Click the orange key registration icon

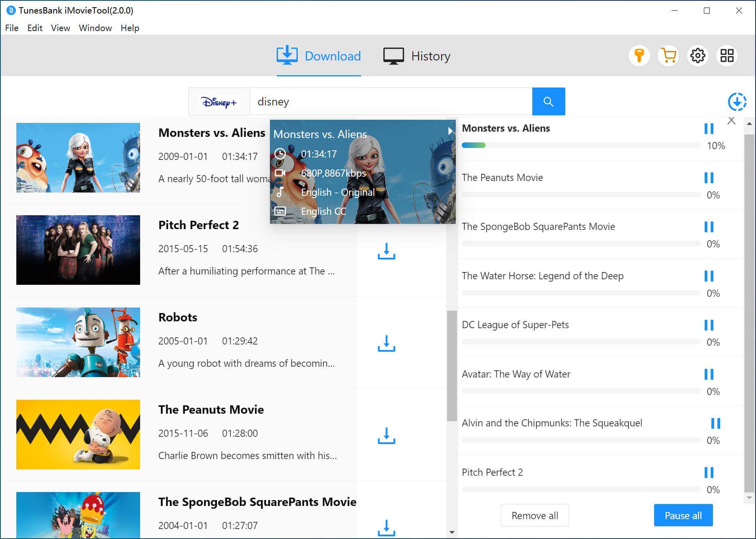click(x=639, y=56)
